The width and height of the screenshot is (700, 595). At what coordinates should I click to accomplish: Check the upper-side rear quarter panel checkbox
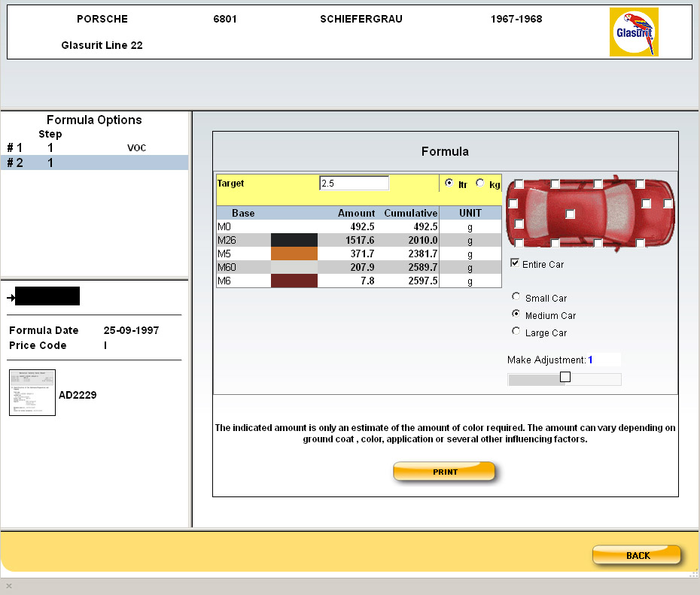click(x=519, y=184)
